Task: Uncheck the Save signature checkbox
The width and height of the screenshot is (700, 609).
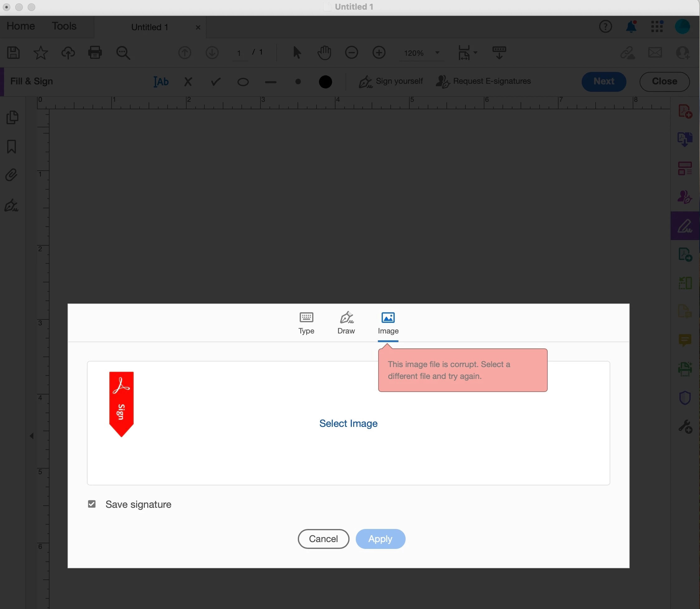Action: (x=92, y=504)
